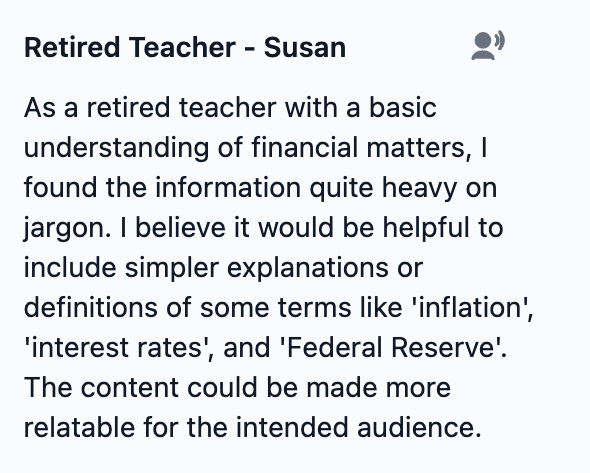Click the feedback paragraph's first line 'As a retired teacher'

click(150, 108)
